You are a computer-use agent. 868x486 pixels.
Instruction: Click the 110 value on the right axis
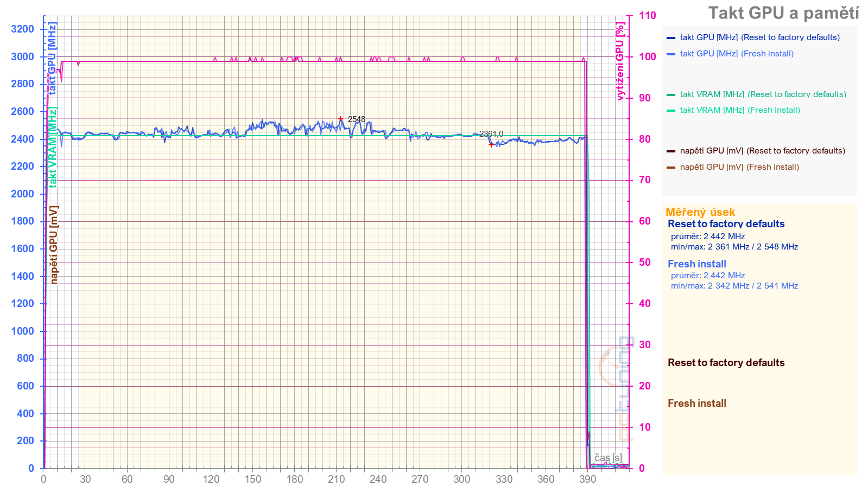point(647,16)
